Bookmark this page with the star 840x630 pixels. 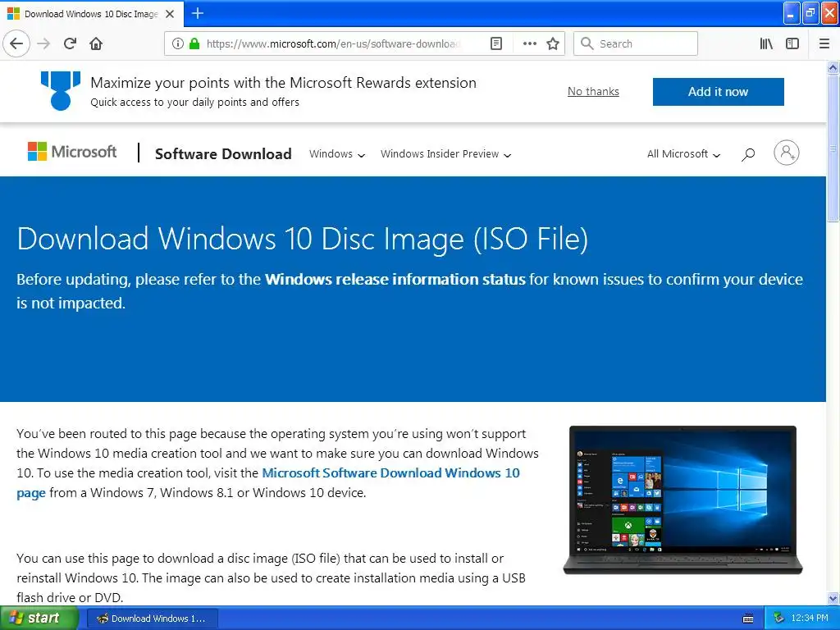pos(553,43)
